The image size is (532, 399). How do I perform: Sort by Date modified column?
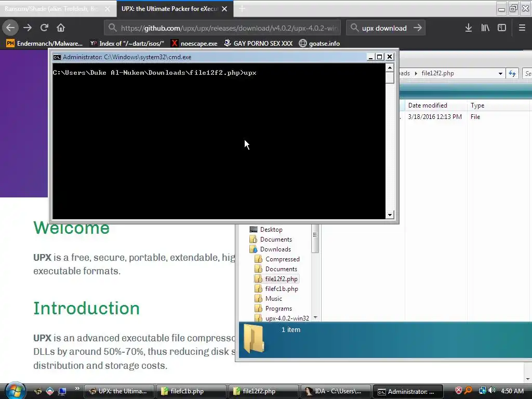tap(436, 105)
